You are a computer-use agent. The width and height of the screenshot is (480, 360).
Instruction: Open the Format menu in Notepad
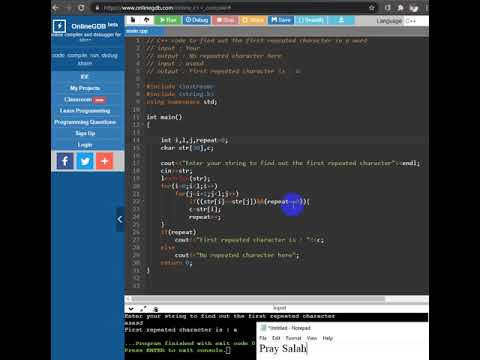tap(293, 338)
